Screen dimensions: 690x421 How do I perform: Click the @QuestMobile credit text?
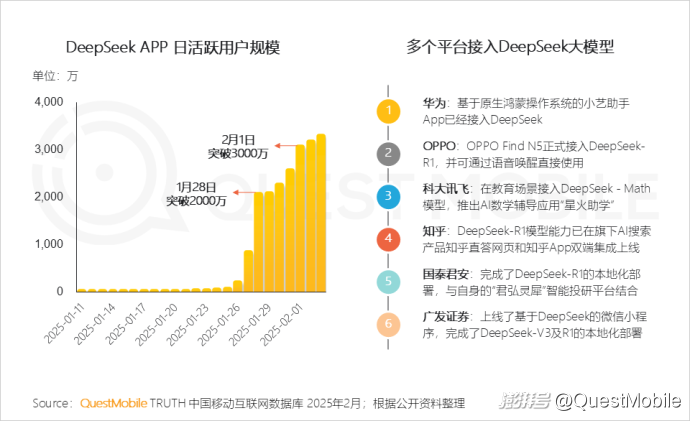click(x=618, y=401)
